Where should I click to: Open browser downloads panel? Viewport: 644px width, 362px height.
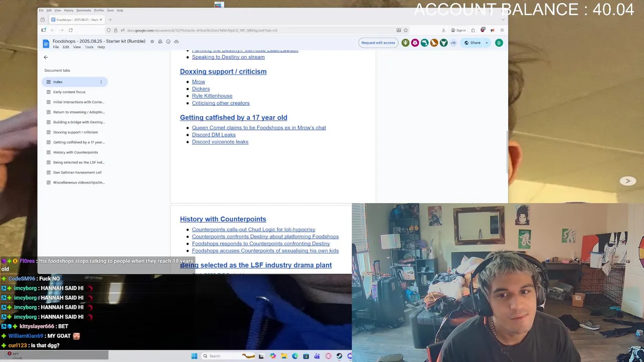point(443,30)
